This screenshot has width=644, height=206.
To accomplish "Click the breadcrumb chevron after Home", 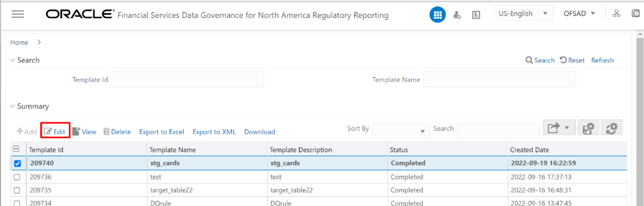I will [39, 42].
